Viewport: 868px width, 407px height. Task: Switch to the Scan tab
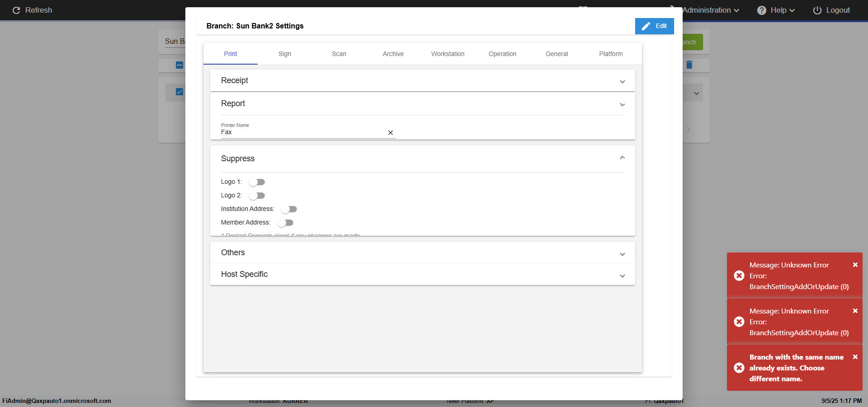[x=339, y=54]
